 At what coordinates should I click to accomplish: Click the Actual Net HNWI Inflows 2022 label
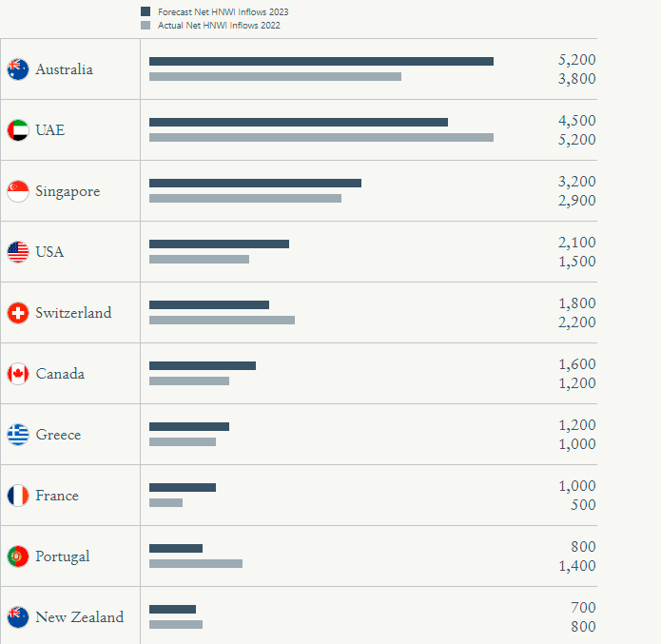pos(219,26)
